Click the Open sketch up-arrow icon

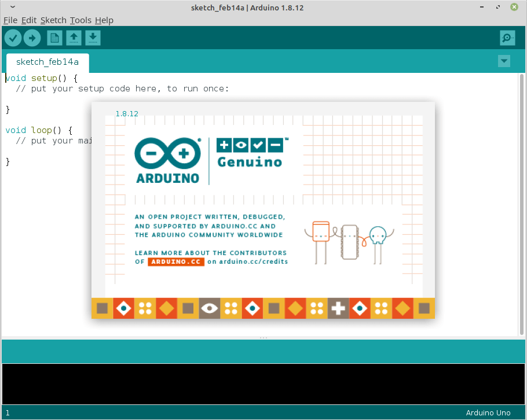point(74,38)
